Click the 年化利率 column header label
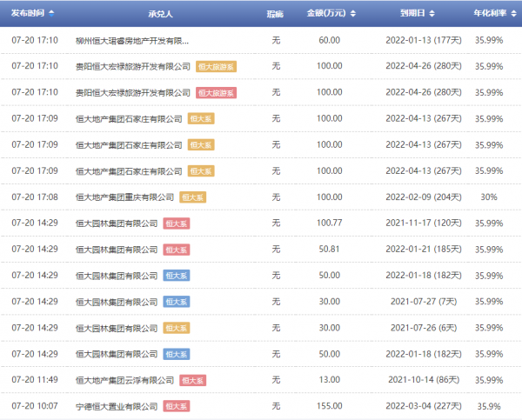This screenshot has width=522, height=420. tap(490, 13)
